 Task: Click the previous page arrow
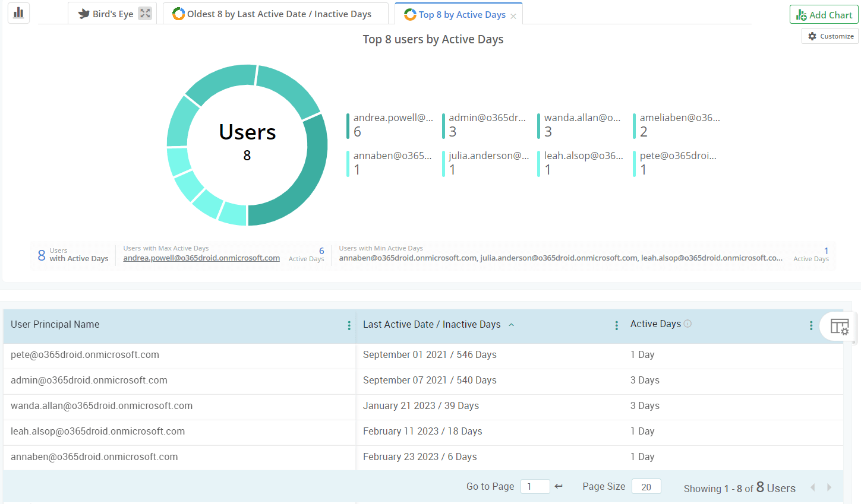pos(813,487)
